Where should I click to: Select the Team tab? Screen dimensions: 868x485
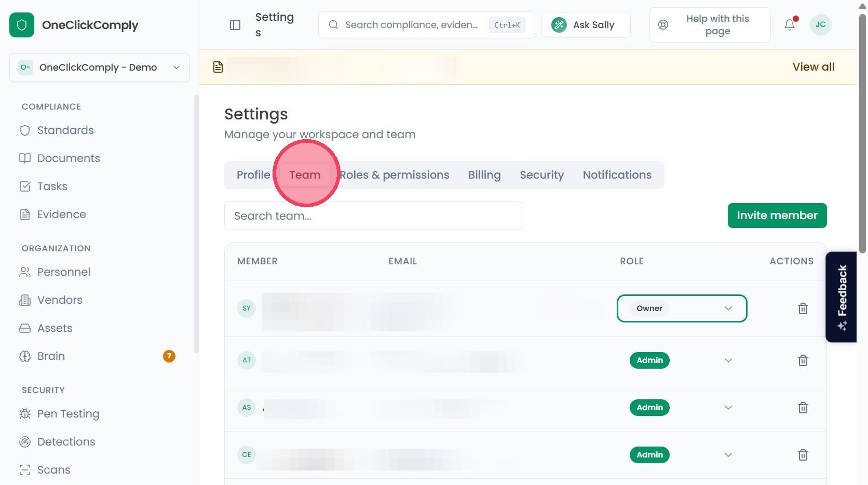click(305, 175)
